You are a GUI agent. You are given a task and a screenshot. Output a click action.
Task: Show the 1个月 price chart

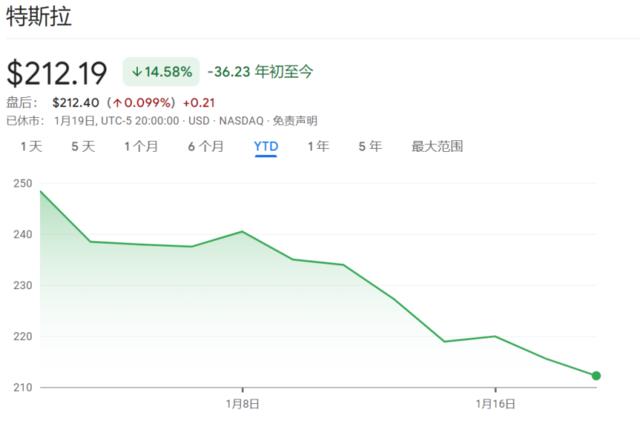[x=141, y=146]
